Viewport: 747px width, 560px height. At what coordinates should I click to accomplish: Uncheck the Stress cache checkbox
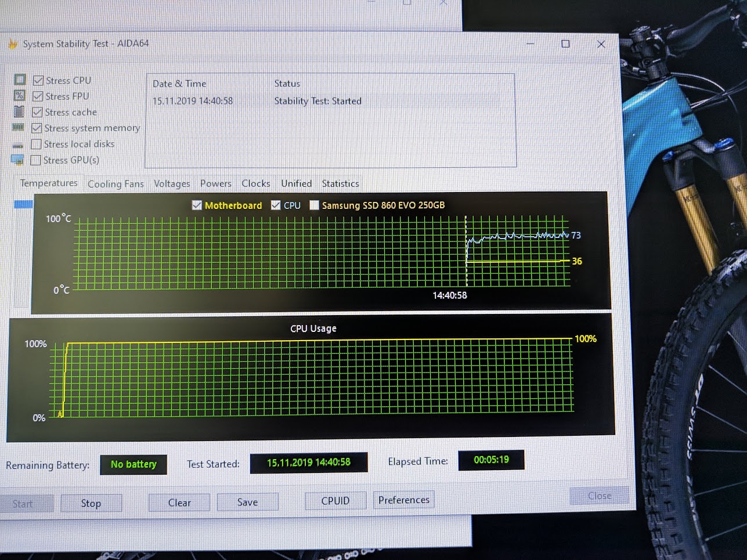[x=38, y=112]
